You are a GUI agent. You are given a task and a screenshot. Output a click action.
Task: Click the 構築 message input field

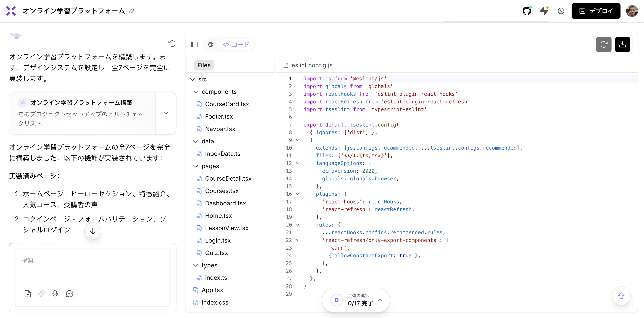93,268
